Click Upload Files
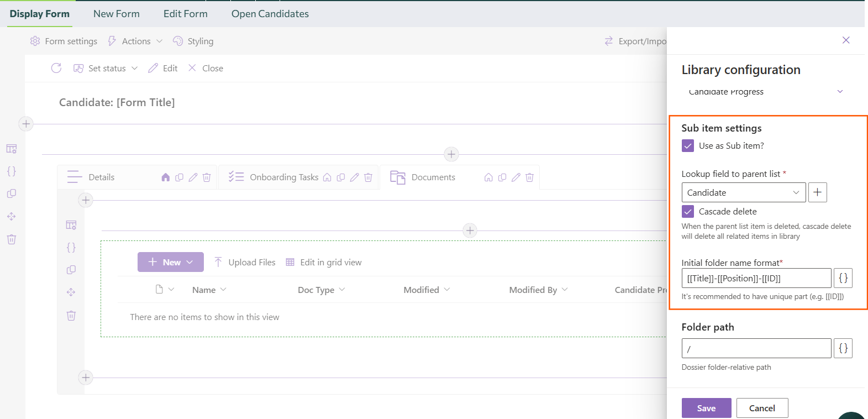Screen dimensions: 868x419 245,262
